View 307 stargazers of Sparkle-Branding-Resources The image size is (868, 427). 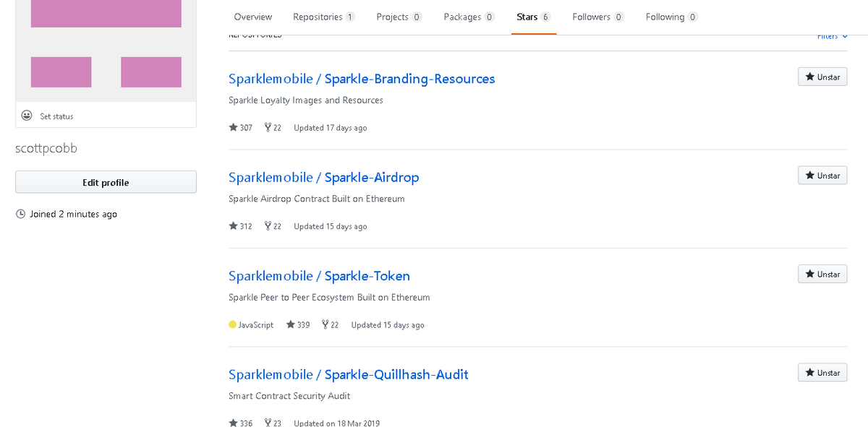click(241, 128)
